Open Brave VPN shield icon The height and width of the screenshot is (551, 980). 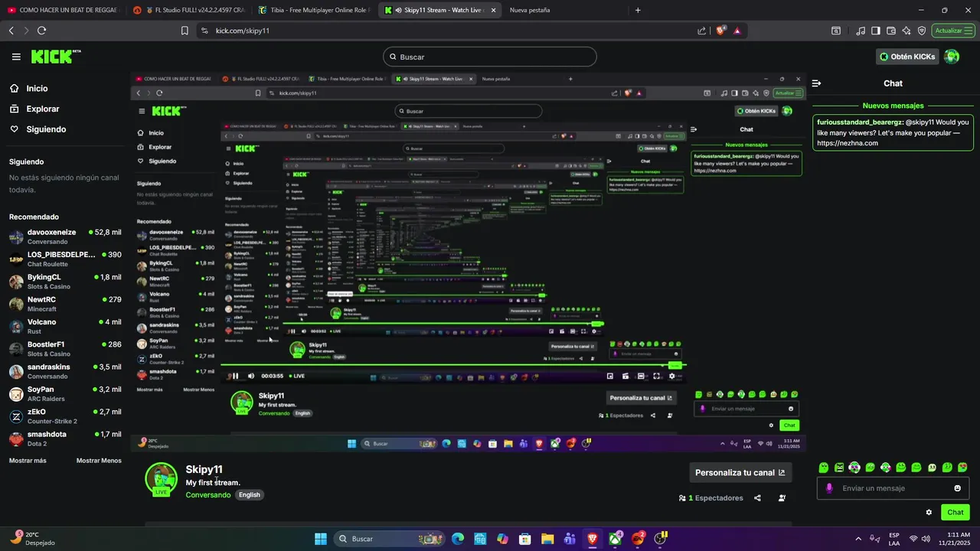922,31
